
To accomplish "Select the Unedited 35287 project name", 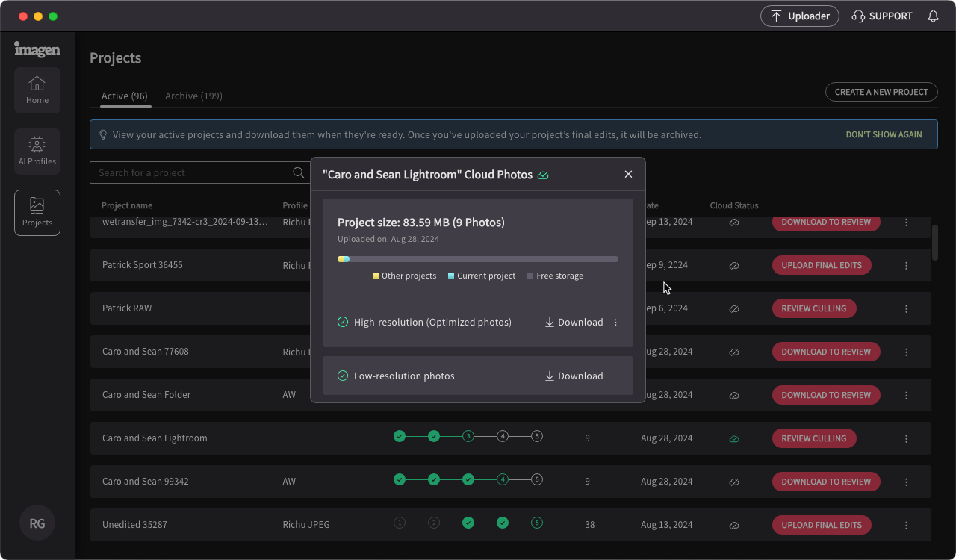I will coord(134,525).
